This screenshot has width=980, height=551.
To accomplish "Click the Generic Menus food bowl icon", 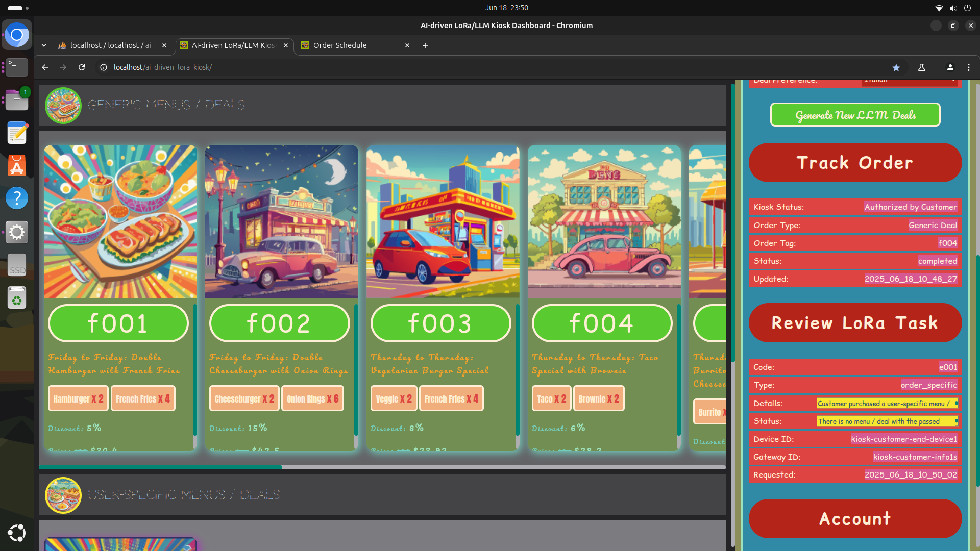I will [x=63, y=105].
